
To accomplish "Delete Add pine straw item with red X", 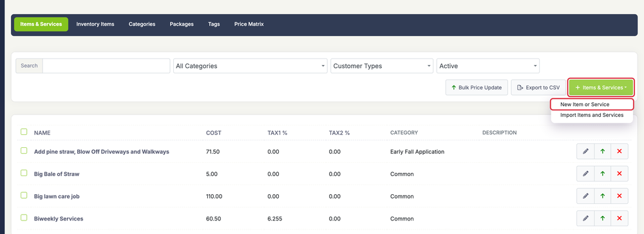I will [620, 152].
